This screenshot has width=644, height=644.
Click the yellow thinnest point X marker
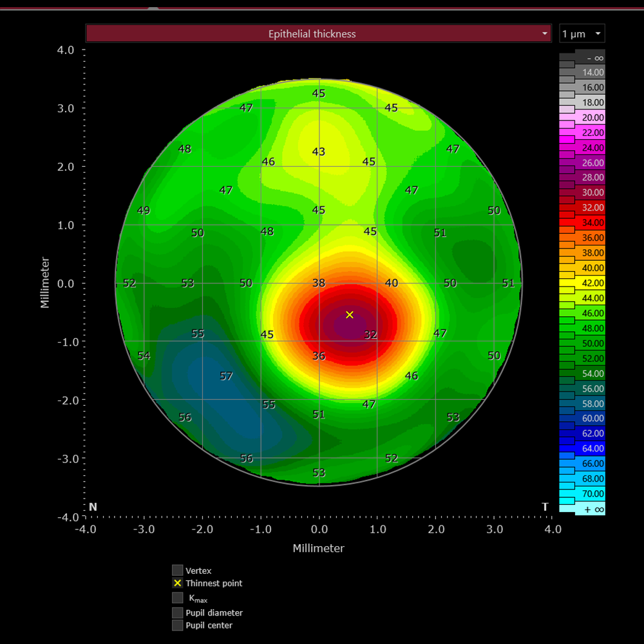click(x=350, y=315)
